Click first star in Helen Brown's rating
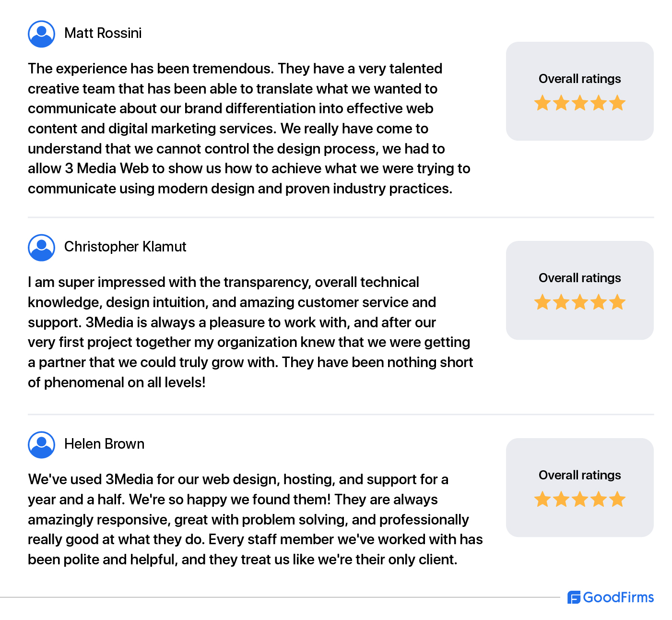 [x=542, y=499]
